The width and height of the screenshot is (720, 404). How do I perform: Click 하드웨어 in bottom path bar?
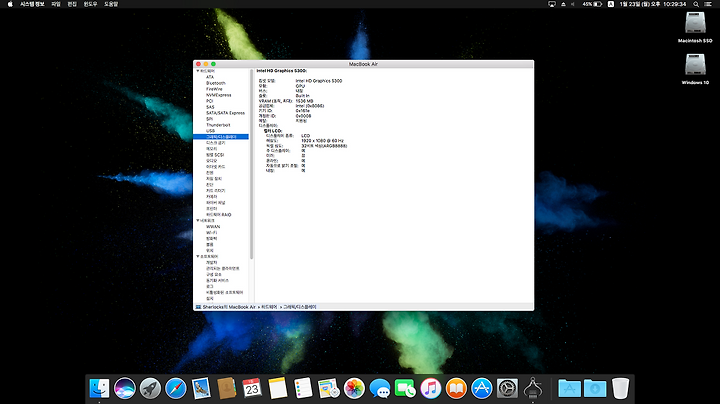click(x=269, y=307)
